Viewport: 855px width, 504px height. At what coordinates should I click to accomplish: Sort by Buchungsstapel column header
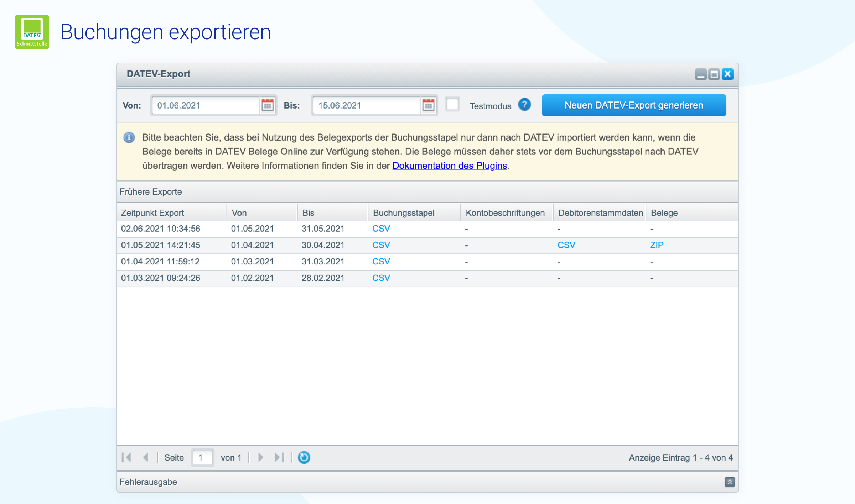click(x=414, y=213)
